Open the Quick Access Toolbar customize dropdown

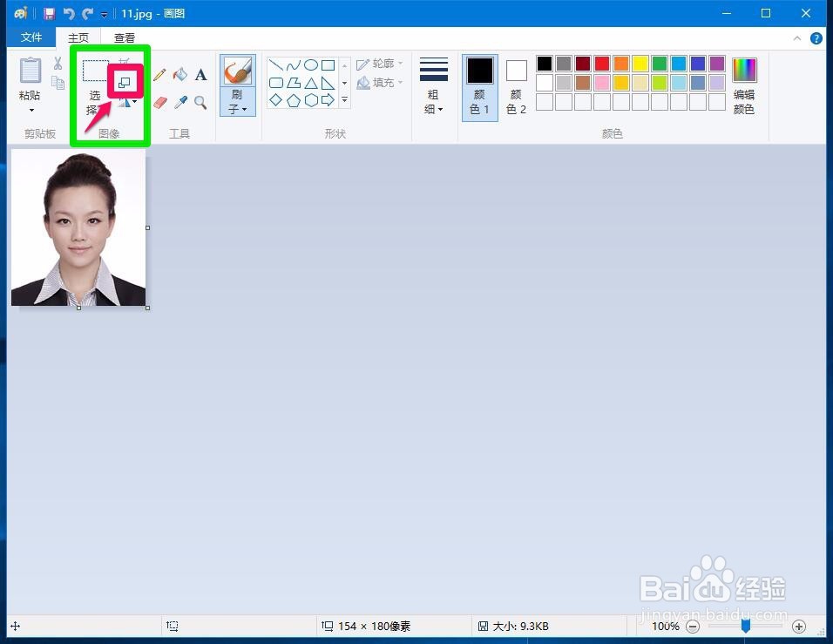point(105,14)
